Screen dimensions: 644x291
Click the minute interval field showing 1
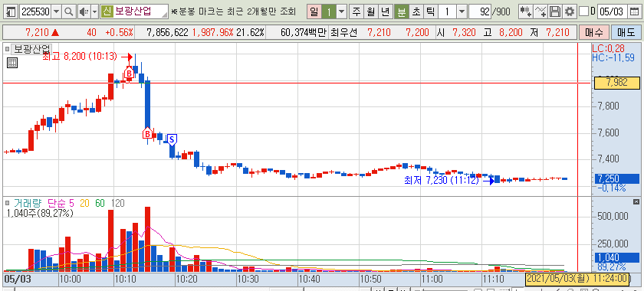tap(447, 12)
